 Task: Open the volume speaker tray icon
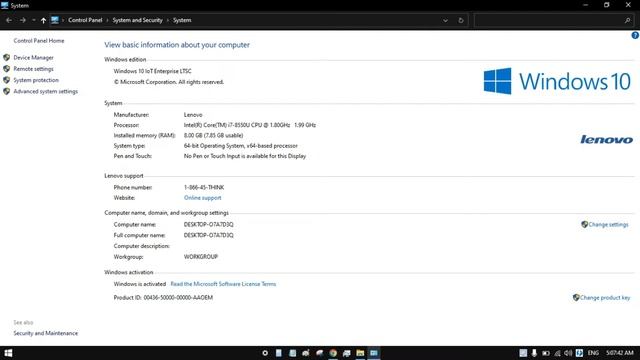[568, 353]
